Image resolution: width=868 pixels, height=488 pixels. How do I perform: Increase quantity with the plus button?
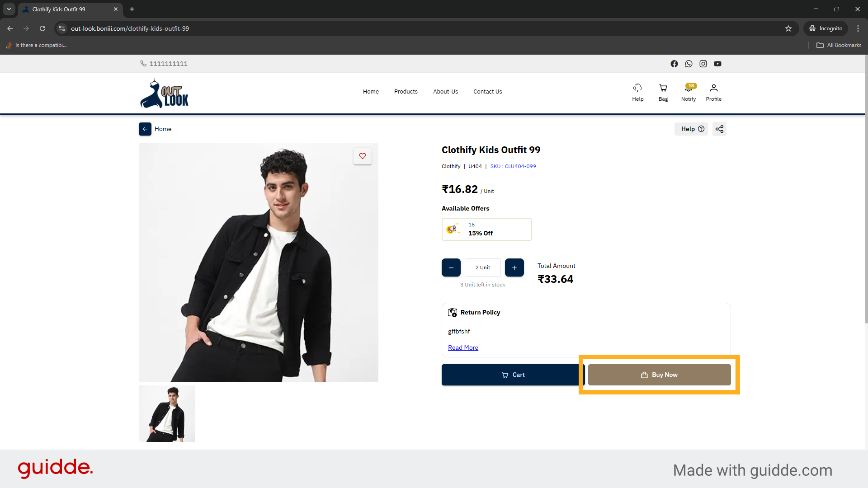[x=514, y=267]
